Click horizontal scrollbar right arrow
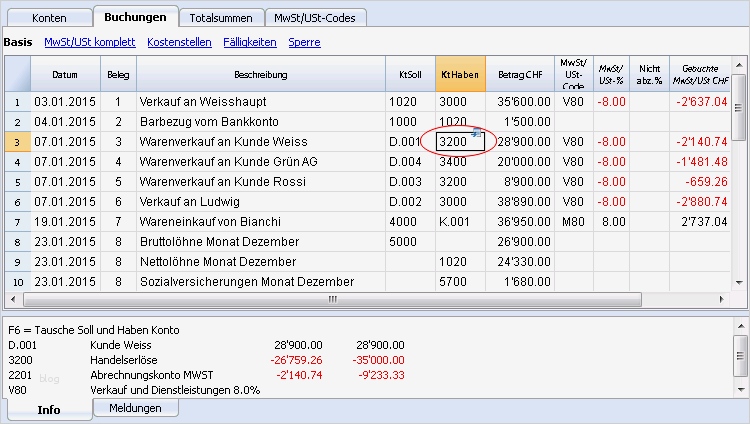The width and height of the screenshot is (750, 424). pyautogui.click(x=725, y=299)
